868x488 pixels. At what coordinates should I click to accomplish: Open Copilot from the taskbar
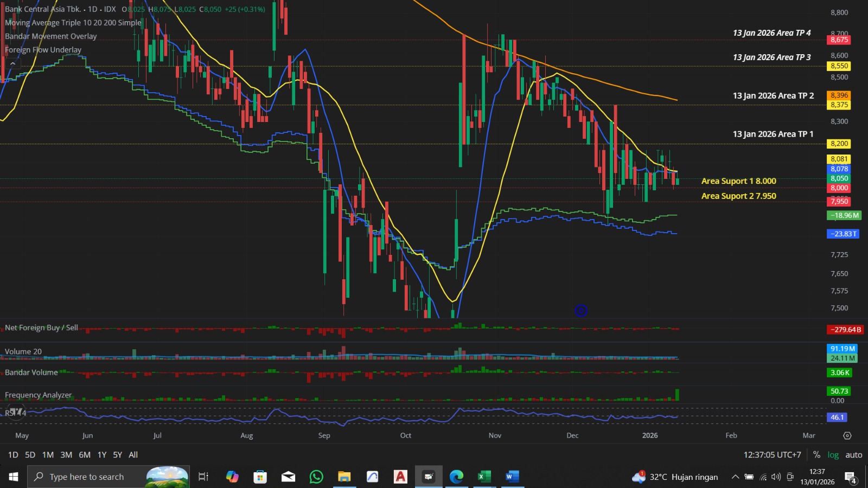232,477
